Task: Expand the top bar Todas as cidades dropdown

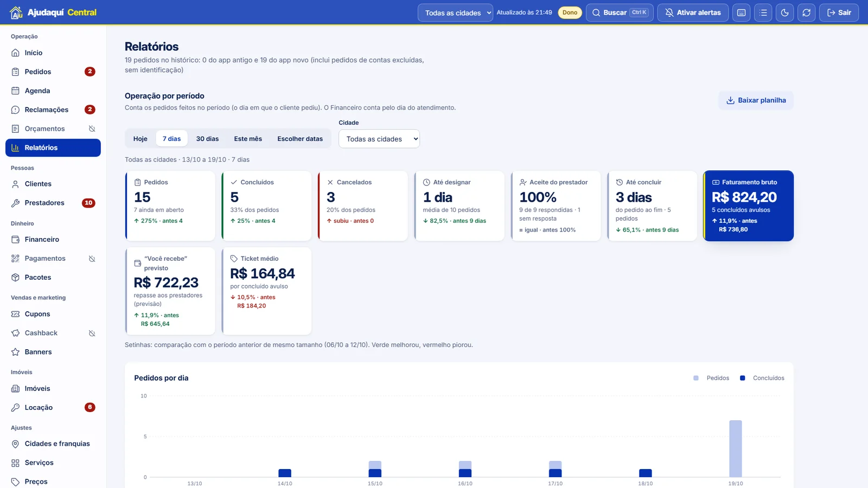Action: (455, 12)
